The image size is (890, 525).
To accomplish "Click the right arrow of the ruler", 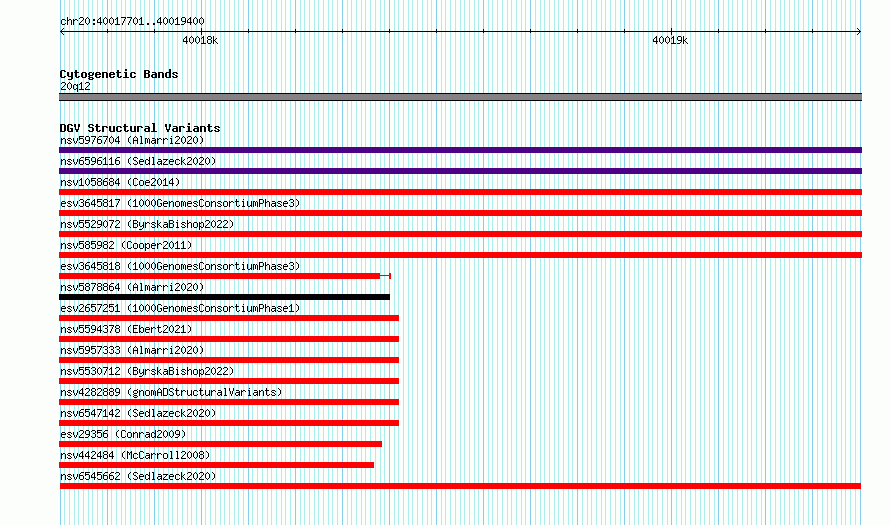I will tap(859, 32).
